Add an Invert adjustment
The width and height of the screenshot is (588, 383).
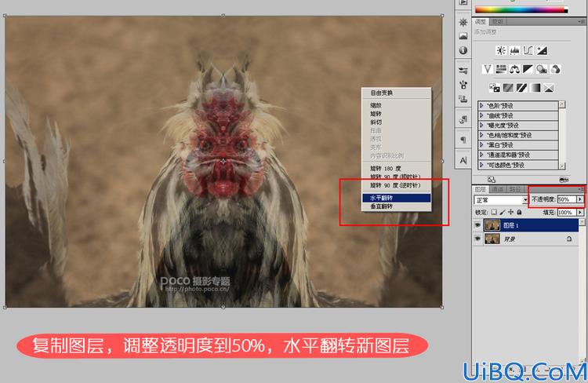(494, 88)
